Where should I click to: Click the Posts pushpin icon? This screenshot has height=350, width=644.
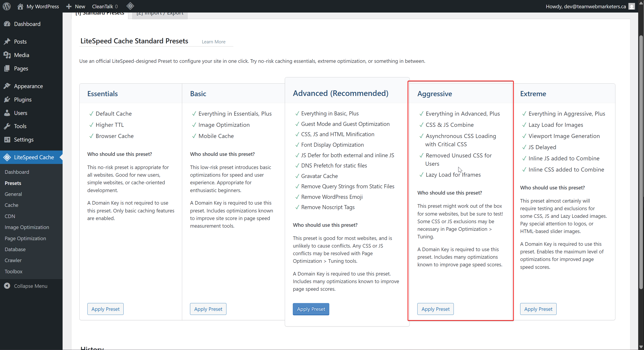pyautogui.click(x=7, y=41)
